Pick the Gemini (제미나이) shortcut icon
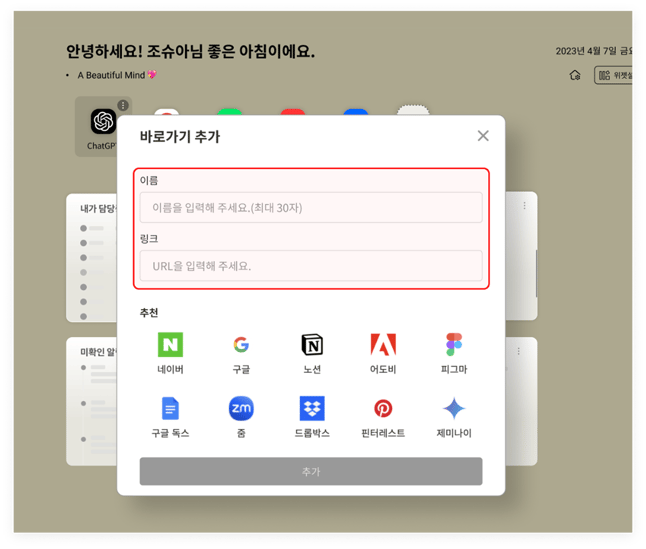The width and height of the screenshot is (646, 549). pos(454,408)
